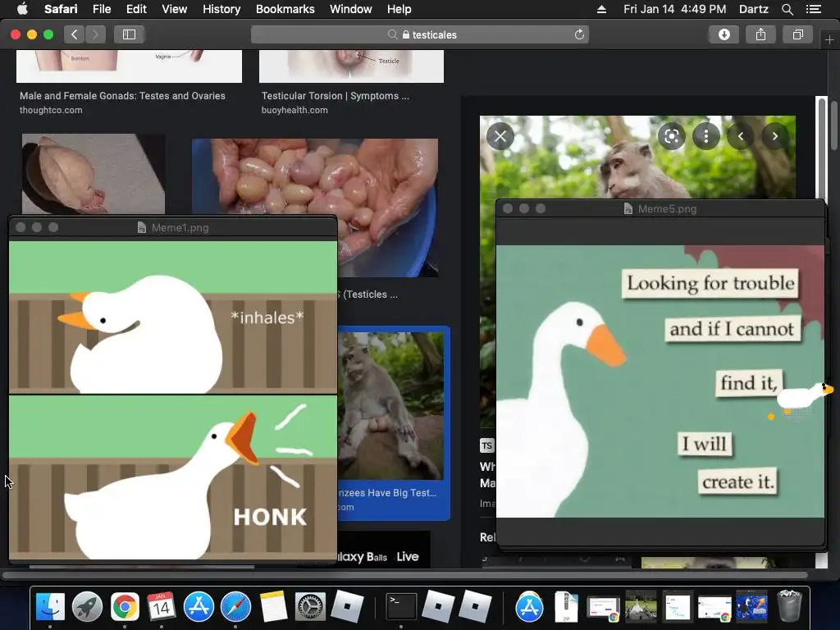
Task: Open Male and Female Gonads result title
Action: (122, 96)
